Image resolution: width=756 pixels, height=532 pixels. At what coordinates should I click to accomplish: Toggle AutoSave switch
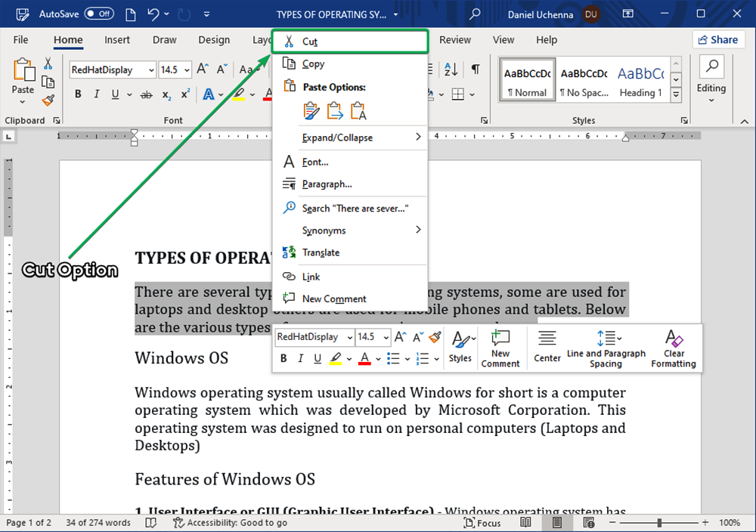(x=99, y=14)
